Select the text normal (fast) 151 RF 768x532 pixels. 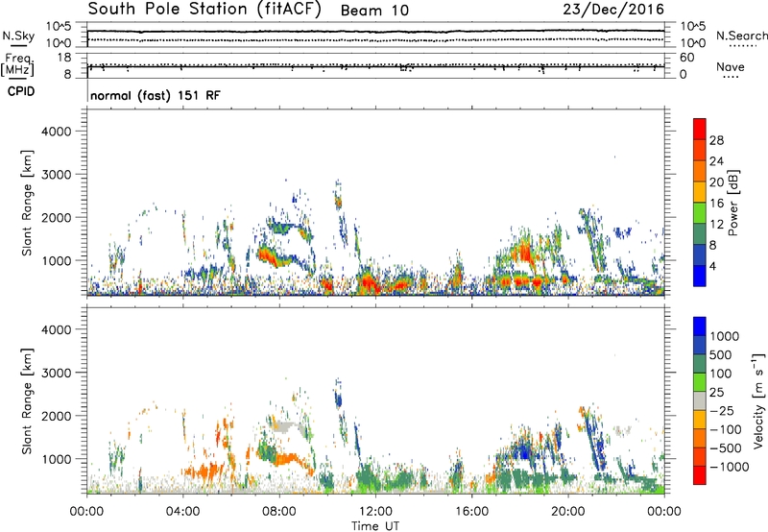(x=156, y=95)
